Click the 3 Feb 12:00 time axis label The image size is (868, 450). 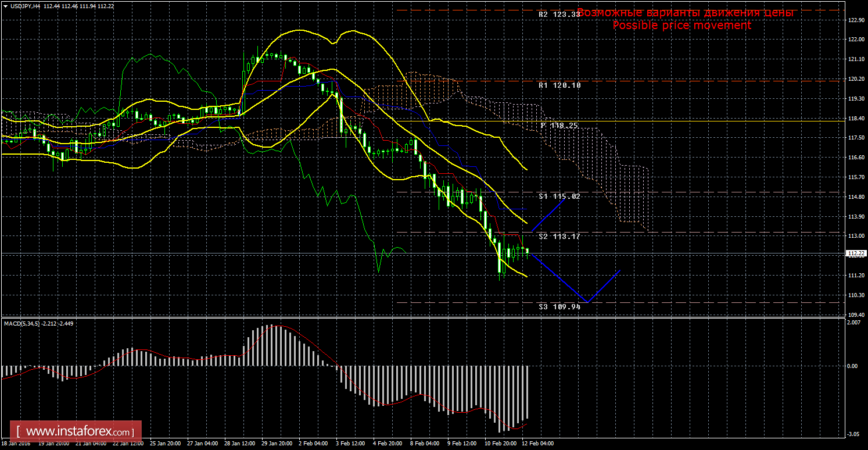[350, 443]
